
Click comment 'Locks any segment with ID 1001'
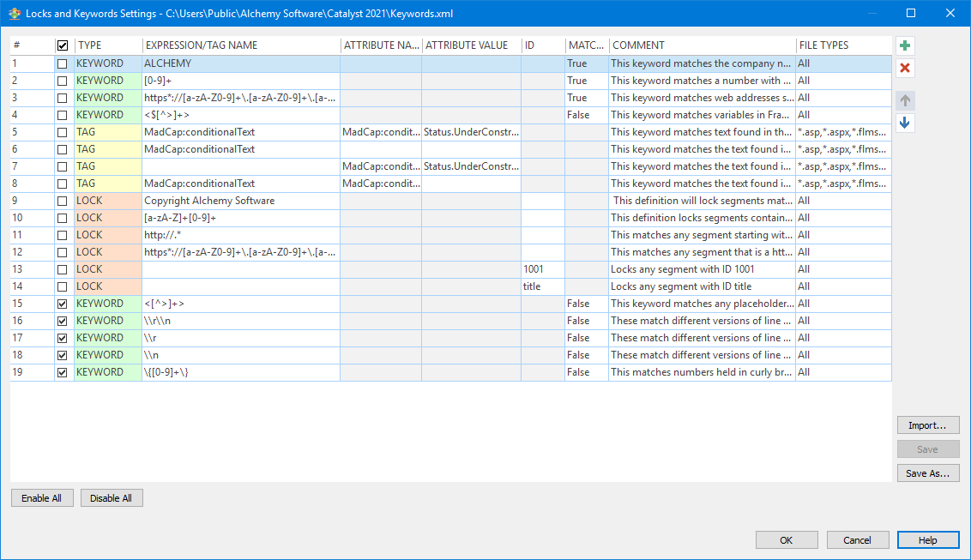(x=702, y=269)
